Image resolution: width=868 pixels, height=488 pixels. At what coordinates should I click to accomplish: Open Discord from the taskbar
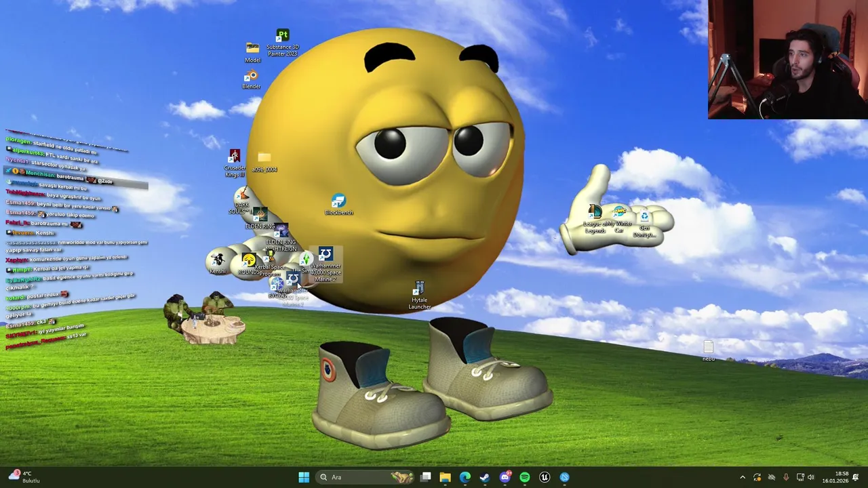pyautogui.click(x=505, y=477)
